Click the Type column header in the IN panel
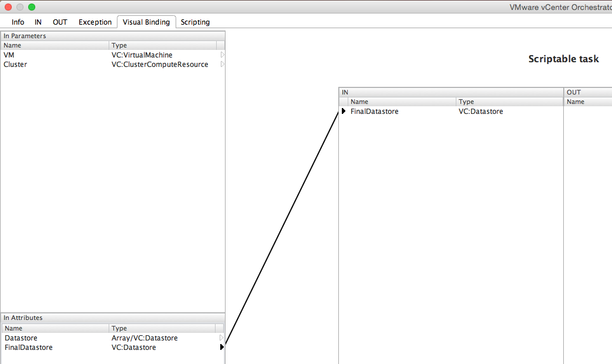The width and height of the screenshot is (612, 364). [509, 102]
